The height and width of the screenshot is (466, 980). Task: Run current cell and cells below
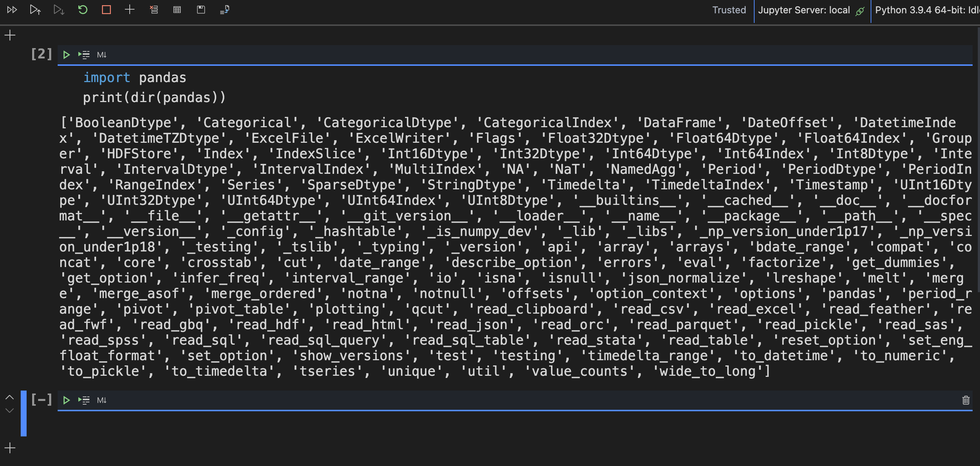tap(59, 10)
